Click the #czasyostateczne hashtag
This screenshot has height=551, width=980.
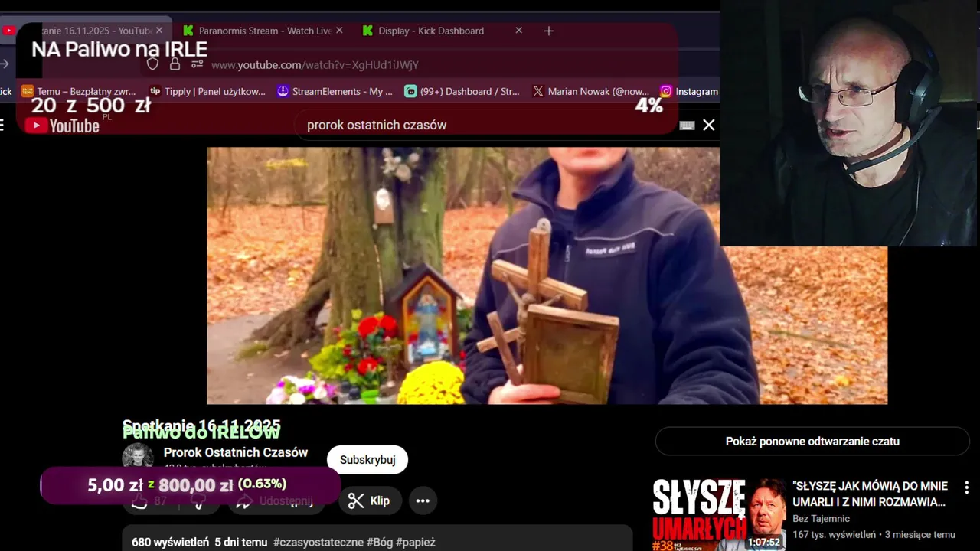318,542
